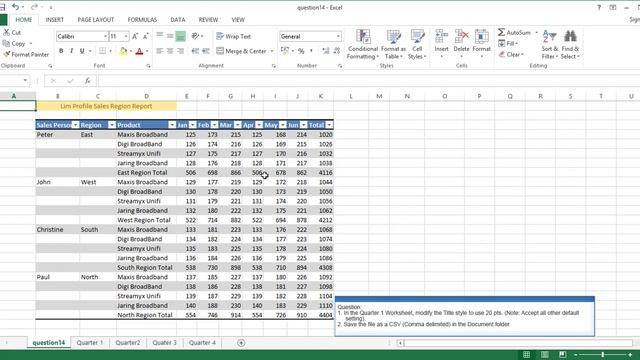Open Merge & Center dropdown arrow
640x360 pixels.
pos(272,51)
